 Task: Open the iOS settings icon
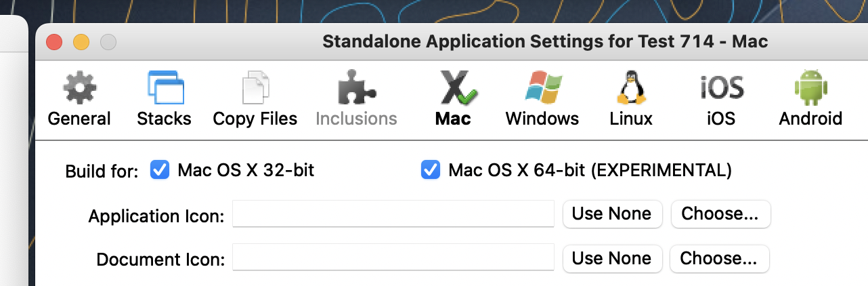pyautogui.click(x=722, y=87)
